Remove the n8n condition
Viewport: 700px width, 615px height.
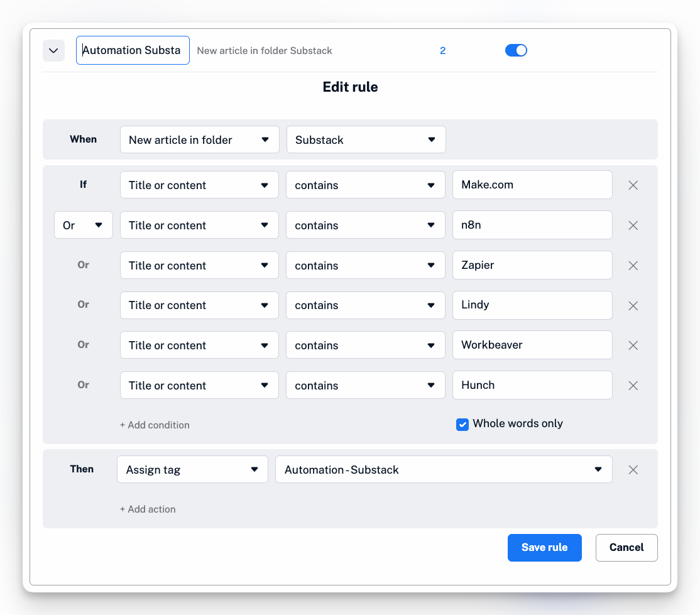coord(633,226)
